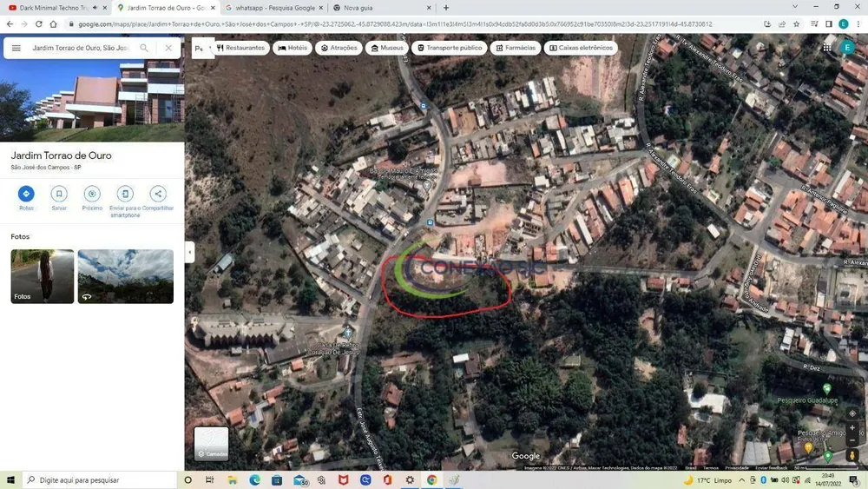Open Chrome profile avatar in toolbar
Viewport: 868px width, 489px height.
pos(844,23)
